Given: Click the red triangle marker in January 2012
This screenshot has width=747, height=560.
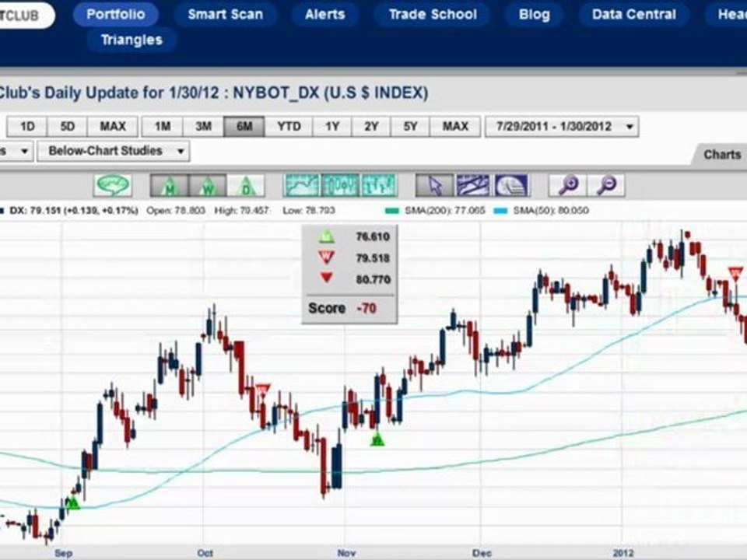Looking at the screenshot, I should pos(736,274).
